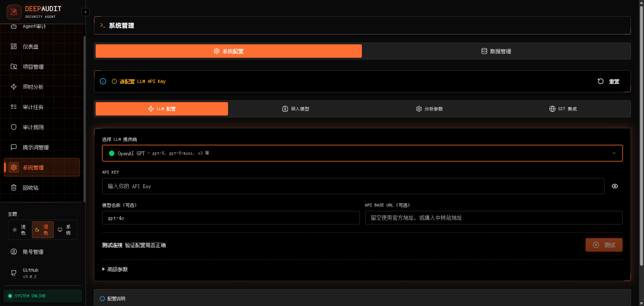Open project management via folder icon
Viewport: 644px width, 306px height.
click(14, 67)
